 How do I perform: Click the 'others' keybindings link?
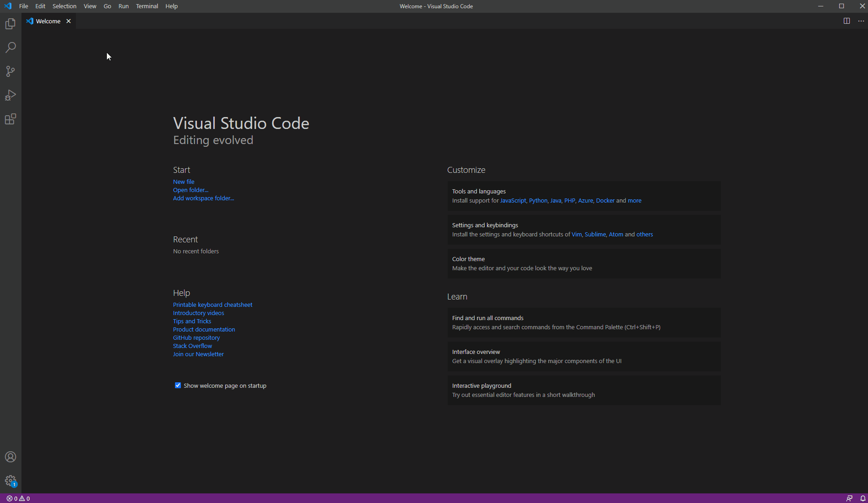point(645,234)
